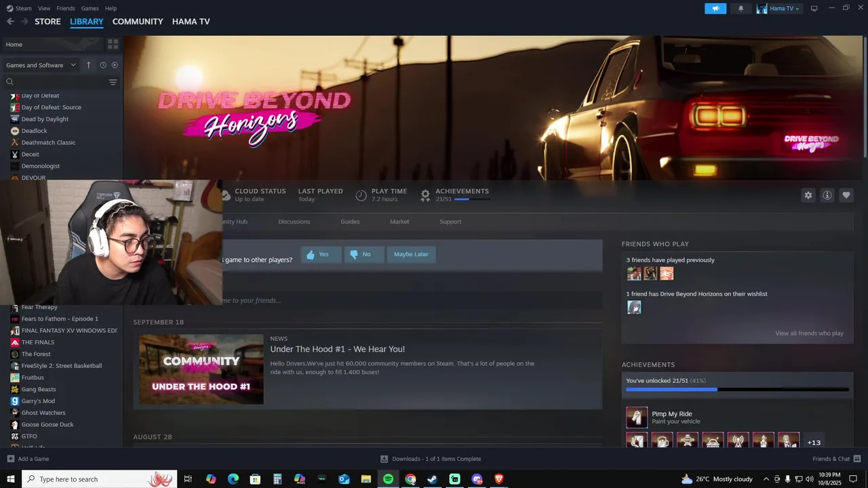Click the library search field
The image size is (868, 488).
(x=61, y=82)
